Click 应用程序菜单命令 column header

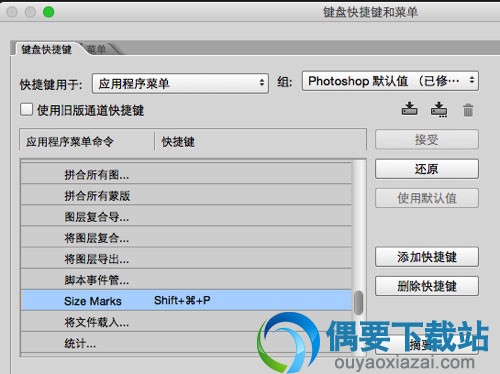pos(70,142)
